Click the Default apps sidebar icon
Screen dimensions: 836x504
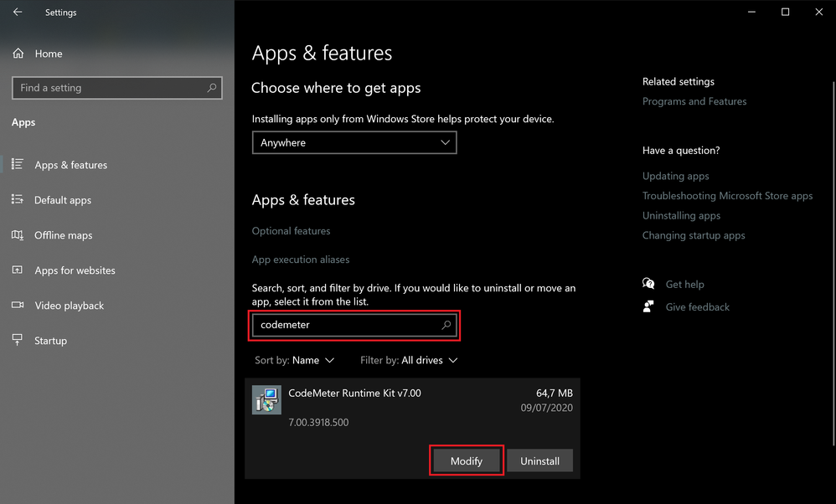tap(17, 199)
